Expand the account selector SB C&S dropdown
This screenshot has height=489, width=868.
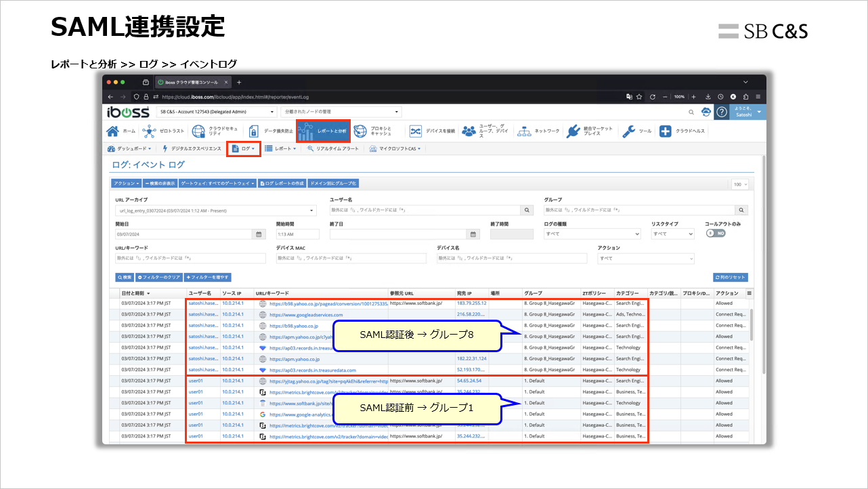tap(217, 112)
